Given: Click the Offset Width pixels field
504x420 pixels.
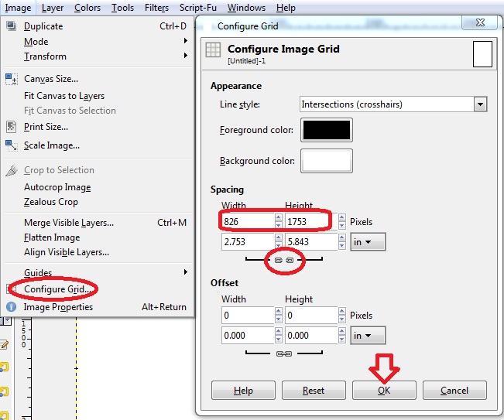Looking at the screenshot, I should point(248,316).
